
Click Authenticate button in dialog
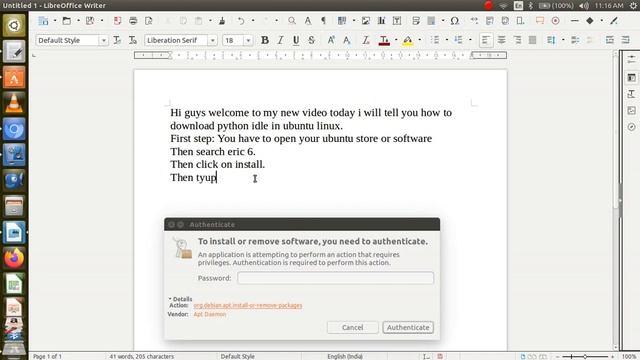pos(408,327)
